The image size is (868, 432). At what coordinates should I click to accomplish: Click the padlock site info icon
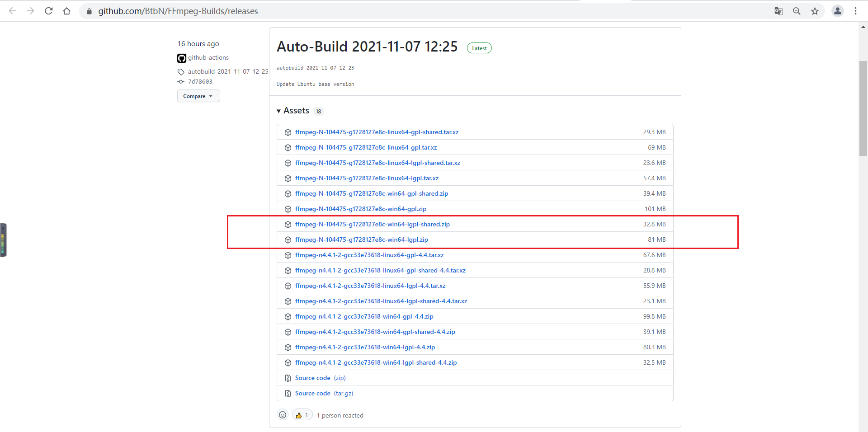click(x=89, y=11)
